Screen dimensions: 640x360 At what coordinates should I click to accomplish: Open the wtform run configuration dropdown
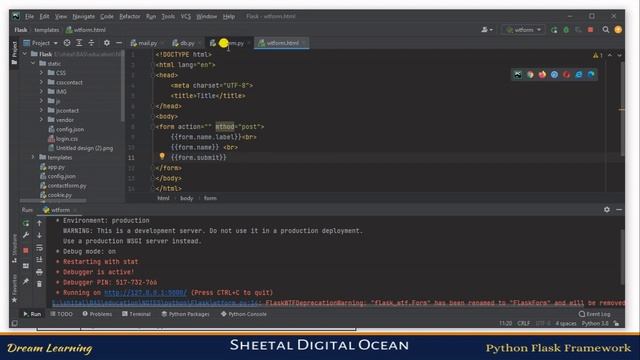524,30
